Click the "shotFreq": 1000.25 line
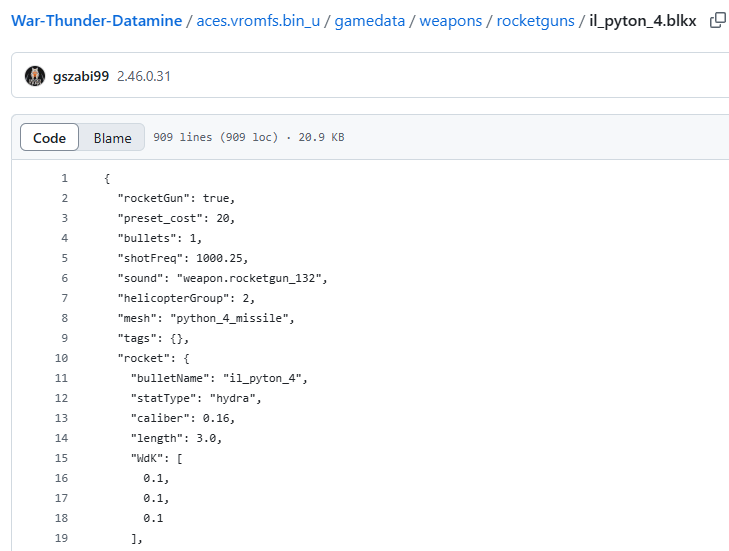729x551 pixels. (183, 258)
